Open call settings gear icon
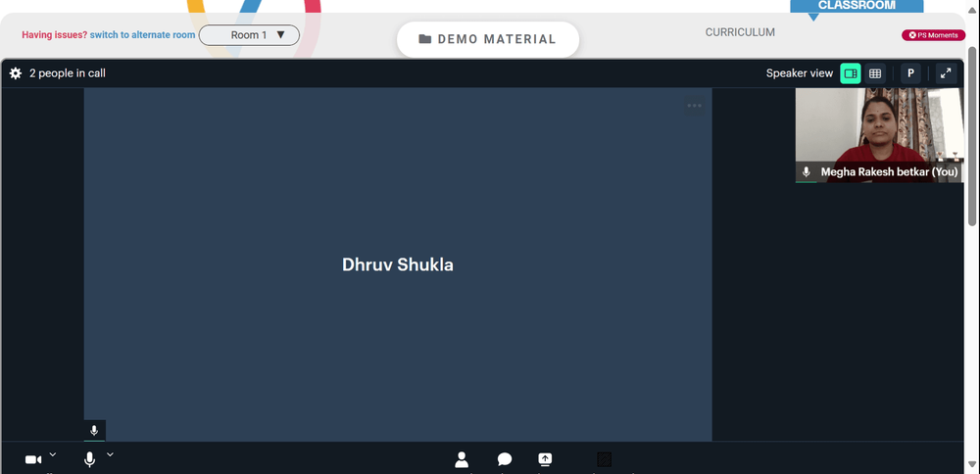Screen dimensions: 980x474 click(16, 73)
